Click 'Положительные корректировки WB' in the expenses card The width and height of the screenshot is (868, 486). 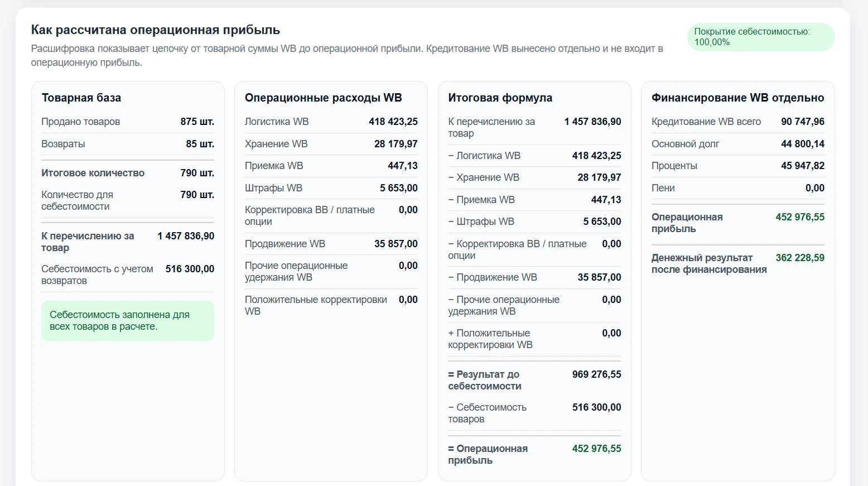click(316, 305)
